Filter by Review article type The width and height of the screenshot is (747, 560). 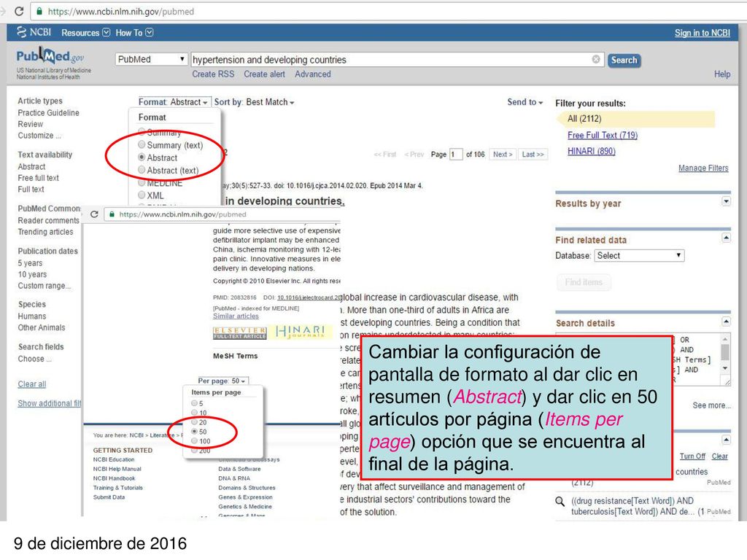pos(30,124)
